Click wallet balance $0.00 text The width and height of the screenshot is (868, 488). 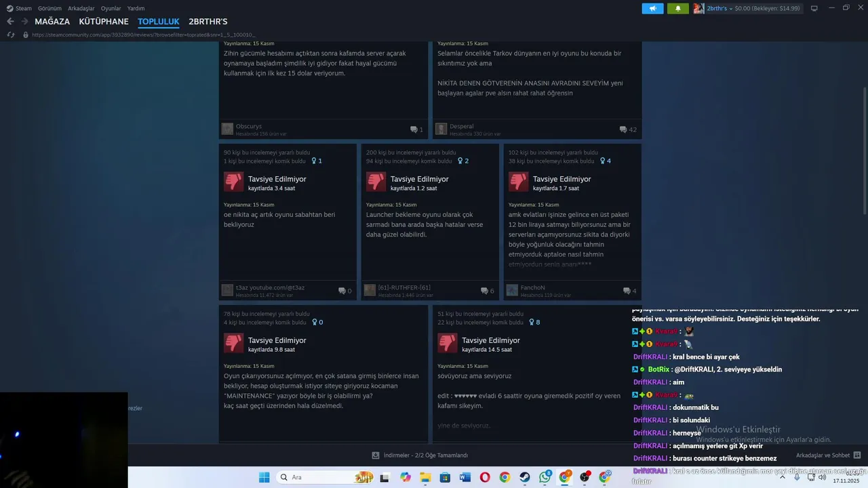tap(768, 8)
